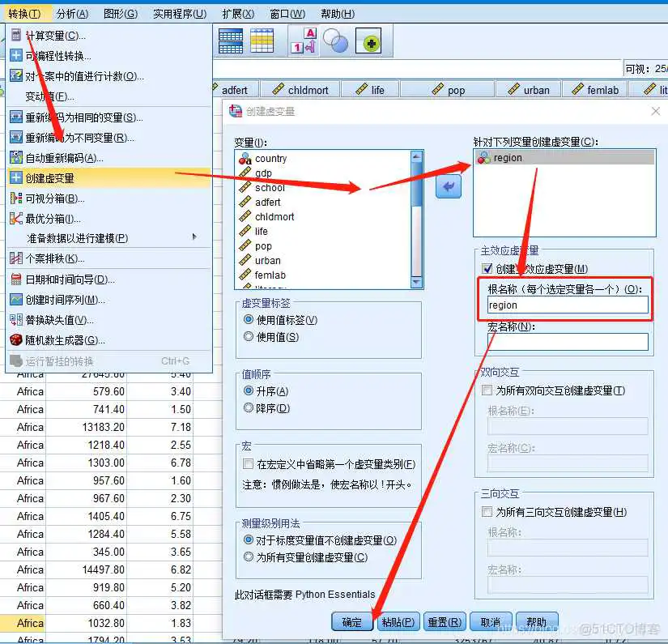Viewport: 668px width, 644px height.
Task: Select 升序 radio button
Action: (249, 390)
